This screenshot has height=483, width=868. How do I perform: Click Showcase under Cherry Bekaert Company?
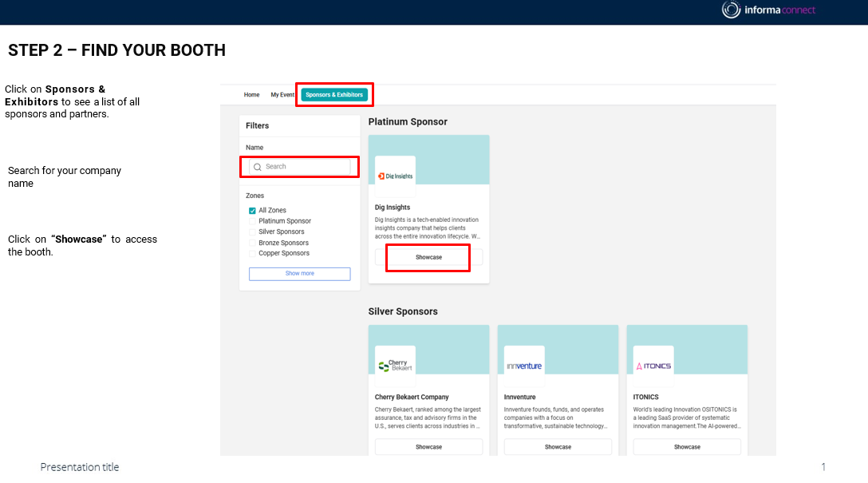428,447
